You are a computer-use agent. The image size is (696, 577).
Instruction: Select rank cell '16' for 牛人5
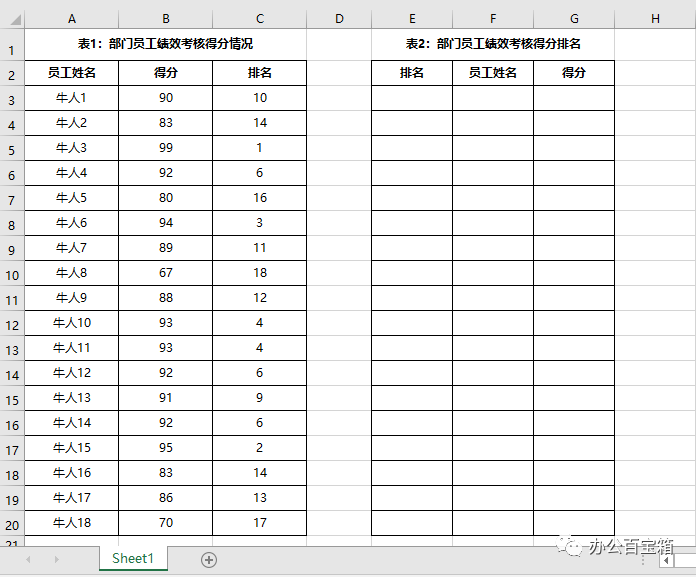[260, 198]
